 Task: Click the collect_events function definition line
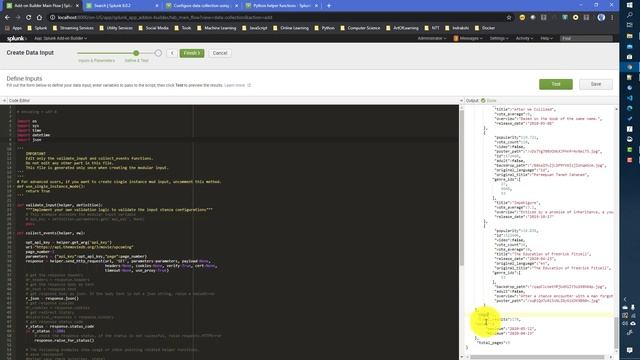pos(51,233)
